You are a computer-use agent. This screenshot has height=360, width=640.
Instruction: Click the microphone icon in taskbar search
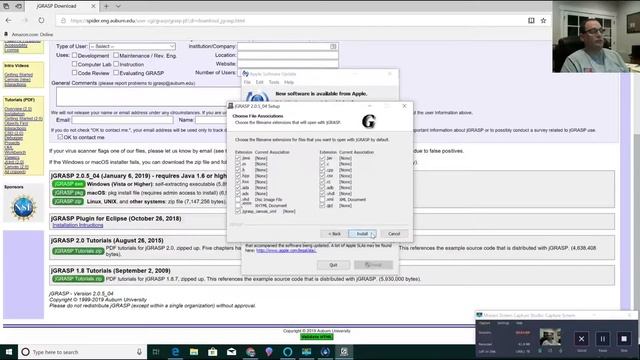click(x=139, y=352)
